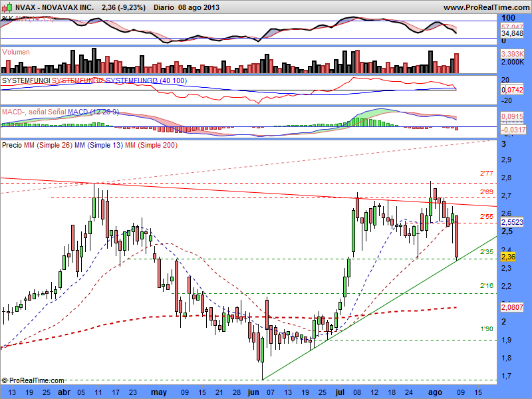Click the '21' date axis label
532x399 pixels.
[x=219, y=392]
